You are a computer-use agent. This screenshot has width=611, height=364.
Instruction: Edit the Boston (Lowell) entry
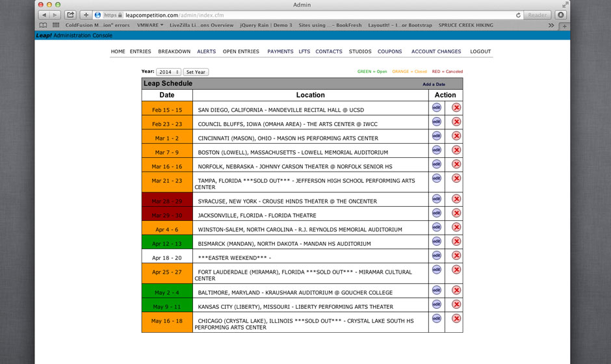436,150
